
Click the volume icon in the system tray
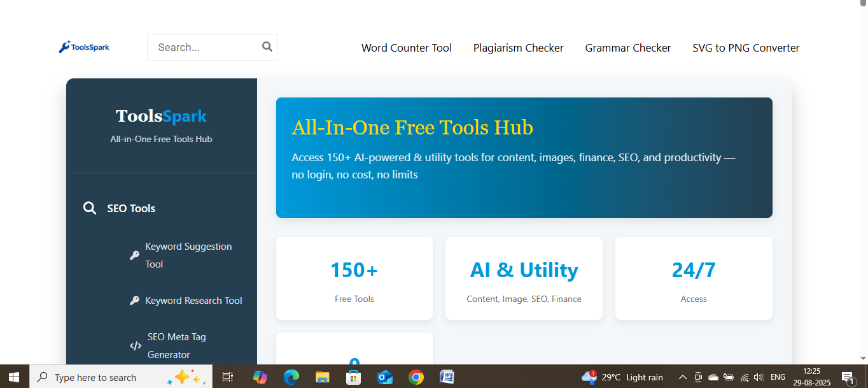[x=759, y=377]
